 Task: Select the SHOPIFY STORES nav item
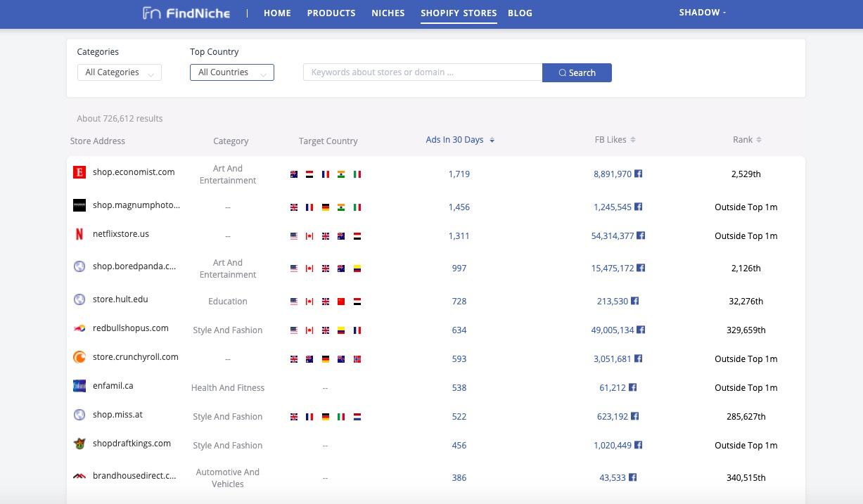(x=459, y=13)
